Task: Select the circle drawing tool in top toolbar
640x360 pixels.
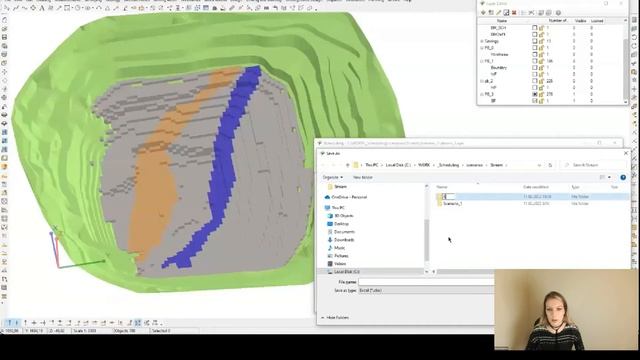Action: 77,8
